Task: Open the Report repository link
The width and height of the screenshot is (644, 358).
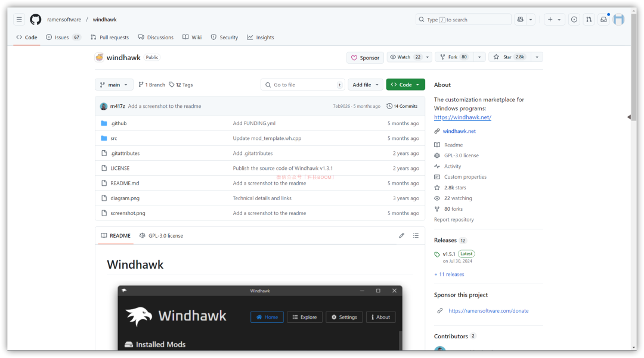Action: [454, 220]
